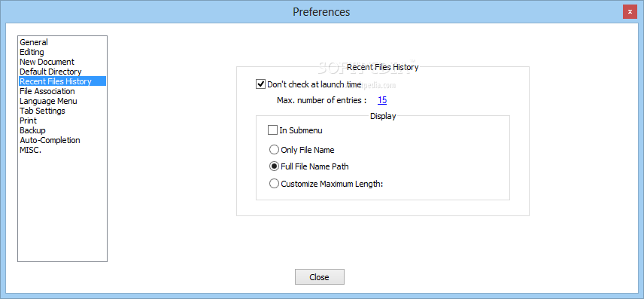Close Preferences with the red X
644x299 pixels.
[630, 12]
